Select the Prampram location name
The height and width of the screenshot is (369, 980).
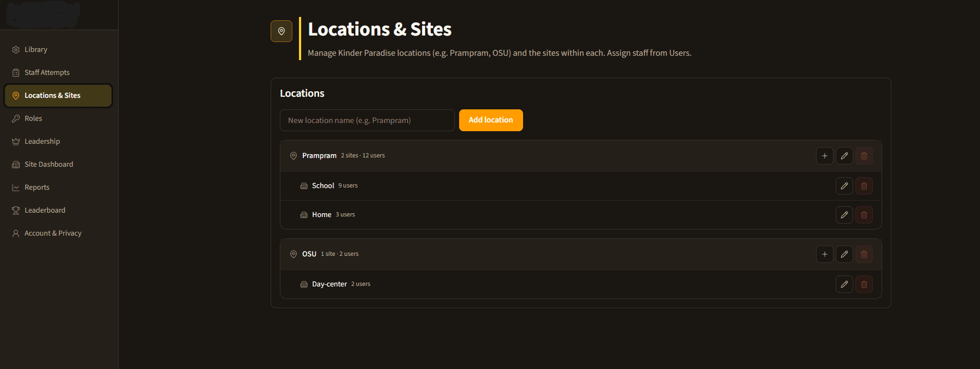319,156
